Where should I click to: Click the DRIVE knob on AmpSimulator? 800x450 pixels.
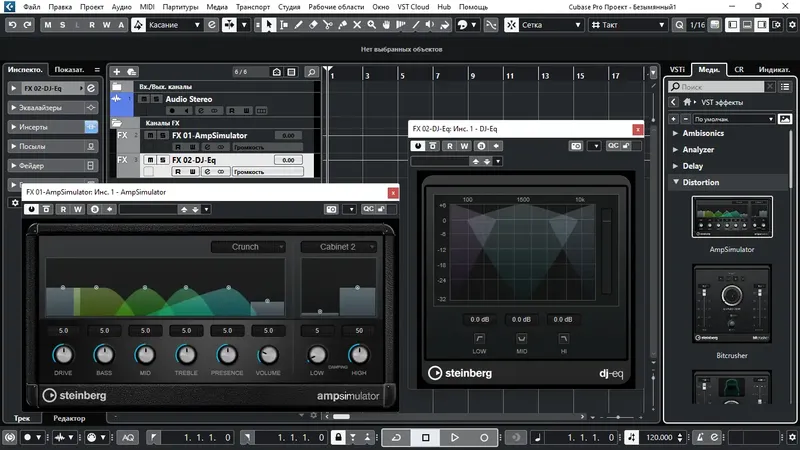pyautogui.click(x=63, y=354)
